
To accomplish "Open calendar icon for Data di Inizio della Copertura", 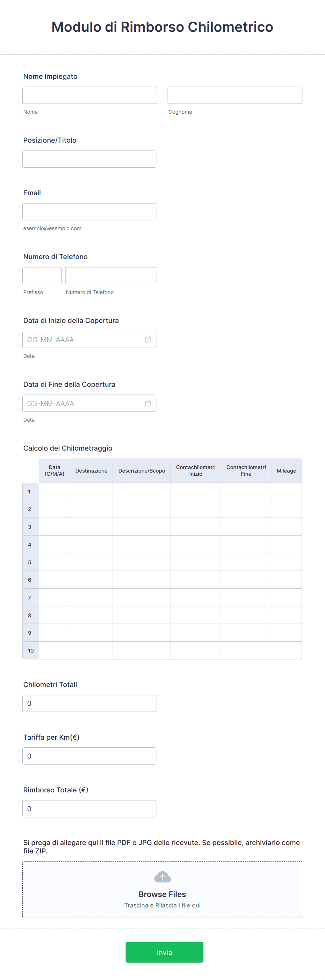I will click(x=148, y=339).
